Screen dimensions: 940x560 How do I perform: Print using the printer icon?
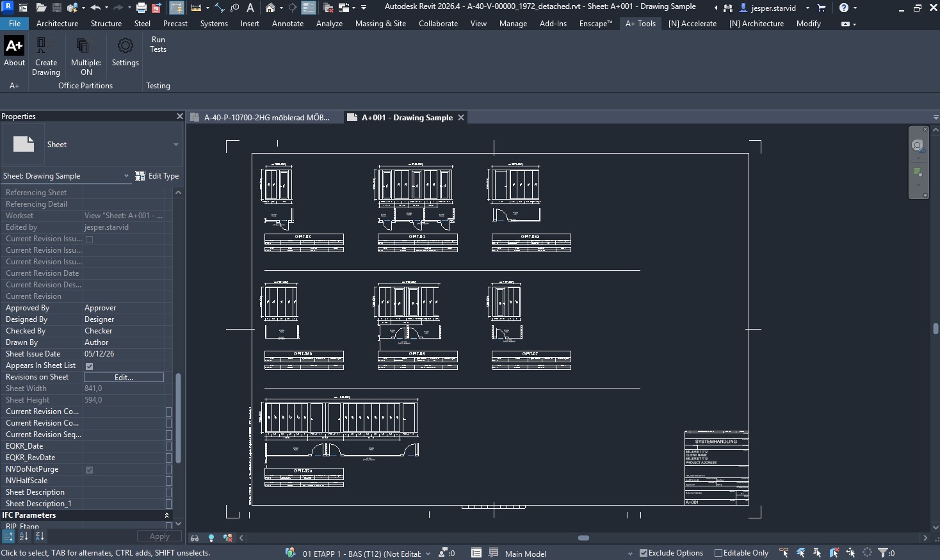[141, 8]
